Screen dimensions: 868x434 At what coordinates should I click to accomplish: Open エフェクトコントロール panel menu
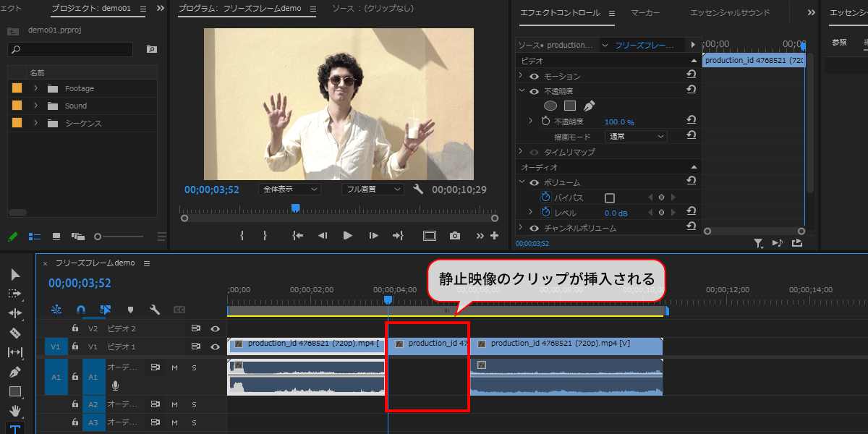pyautogui.click(x=611, y=13)
